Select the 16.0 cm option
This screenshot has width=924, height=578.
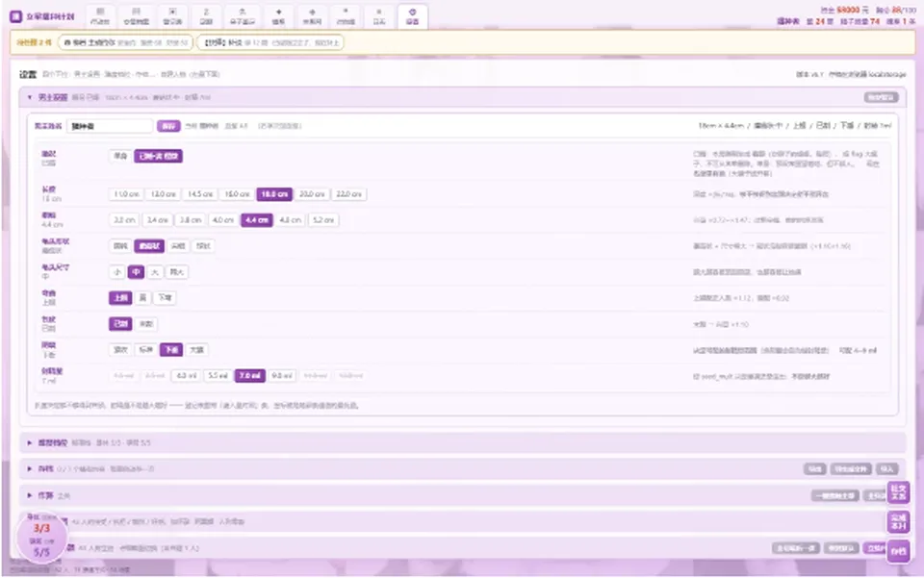click(x=237, y=194)
